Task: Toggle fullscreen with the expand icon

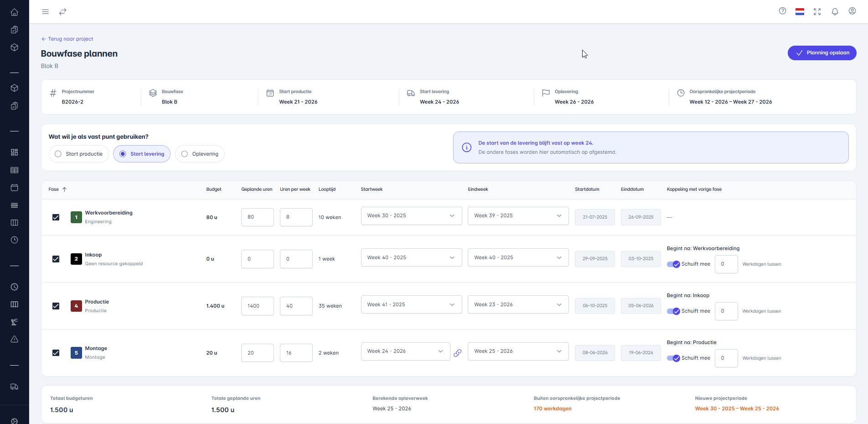Action: (817, 11)
